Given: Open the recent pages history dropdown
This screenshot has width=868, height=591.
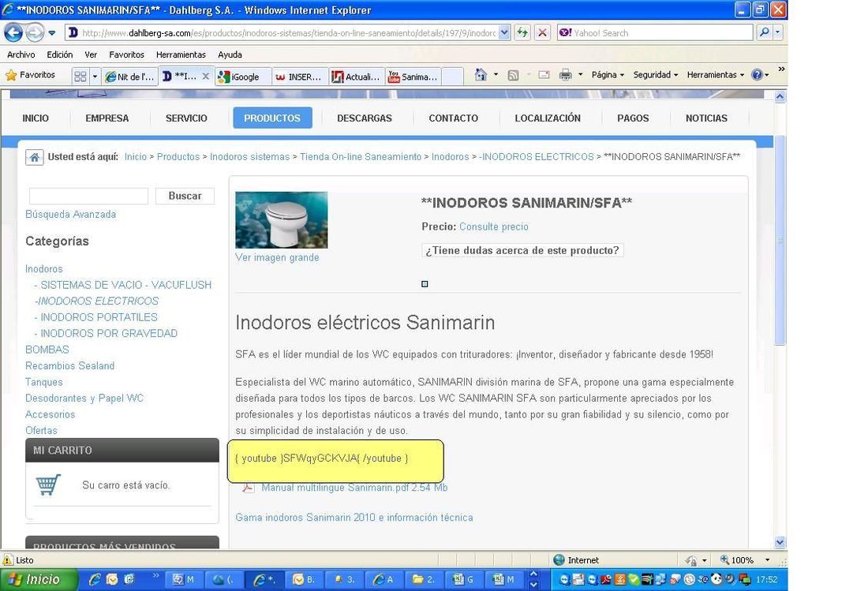Looking at the screenshot, I should [52, 33].
